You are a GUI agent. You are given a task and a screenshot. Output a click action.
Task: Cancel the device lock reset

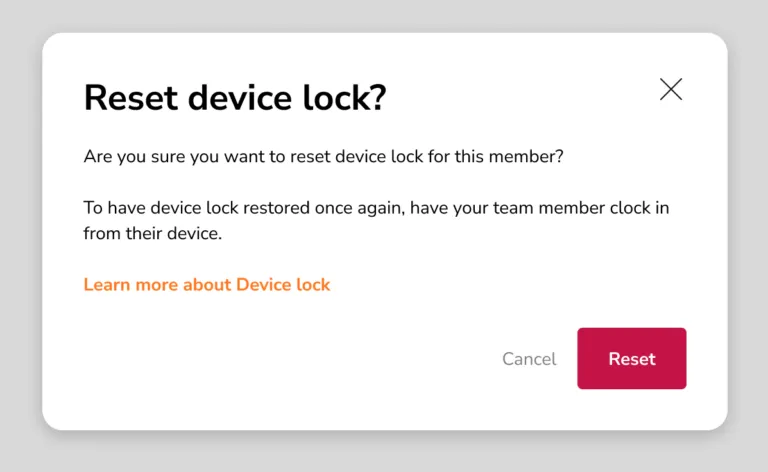pos(529,359)
